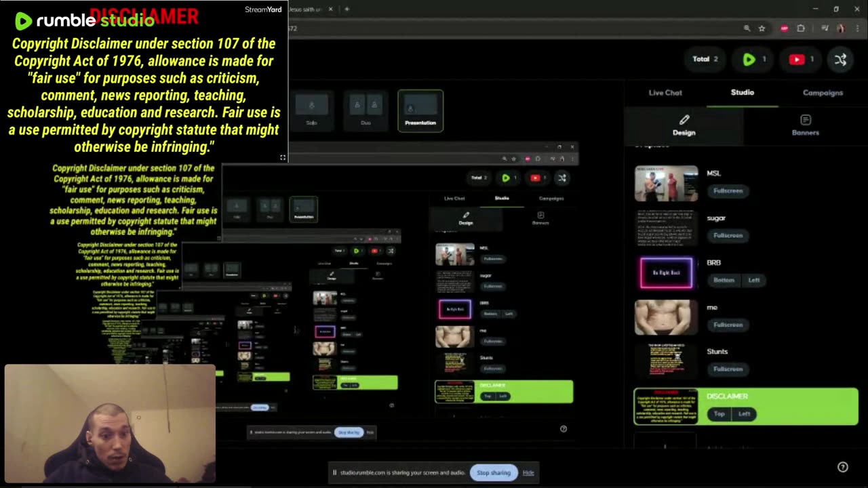Open the Design section with pencil icon

coord(684,125)
